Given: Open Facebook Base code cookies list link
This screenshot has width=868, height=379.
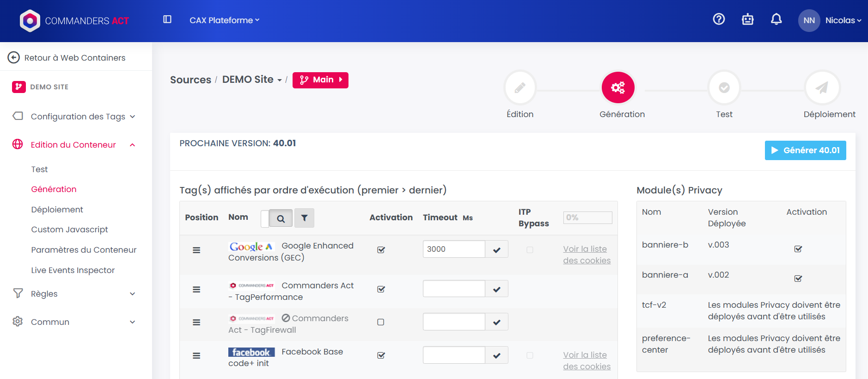Looking at the screenshot, I should pyautogui.click(x=587, y=360).
